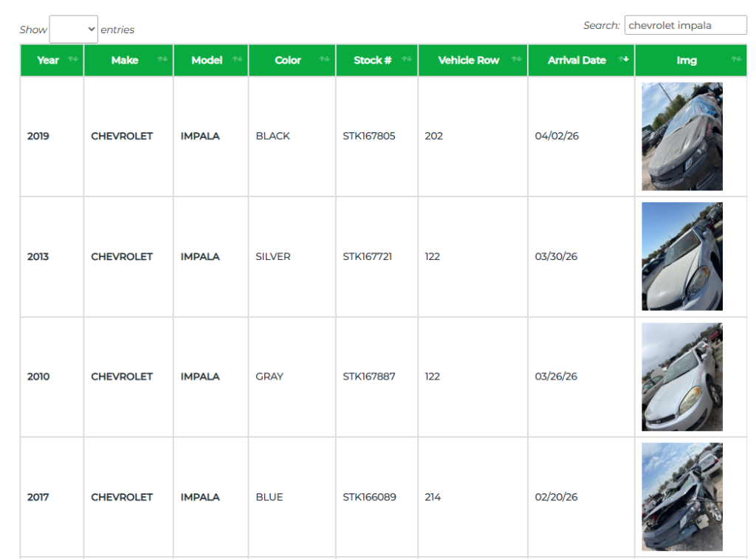The image size is (756, 559).
Task: Sort table by Color column header
Action: (292, 61)
